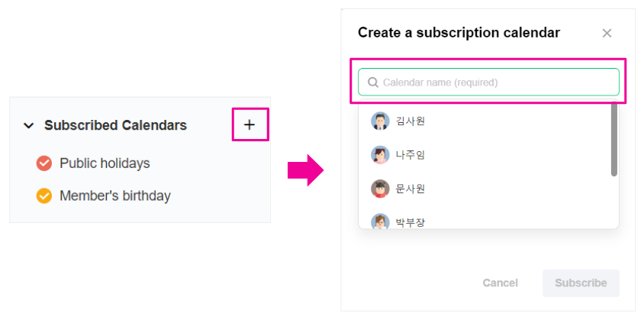Select the Member's birthday label
Viewport: 644px width, 320px height.
coord(114,196)
